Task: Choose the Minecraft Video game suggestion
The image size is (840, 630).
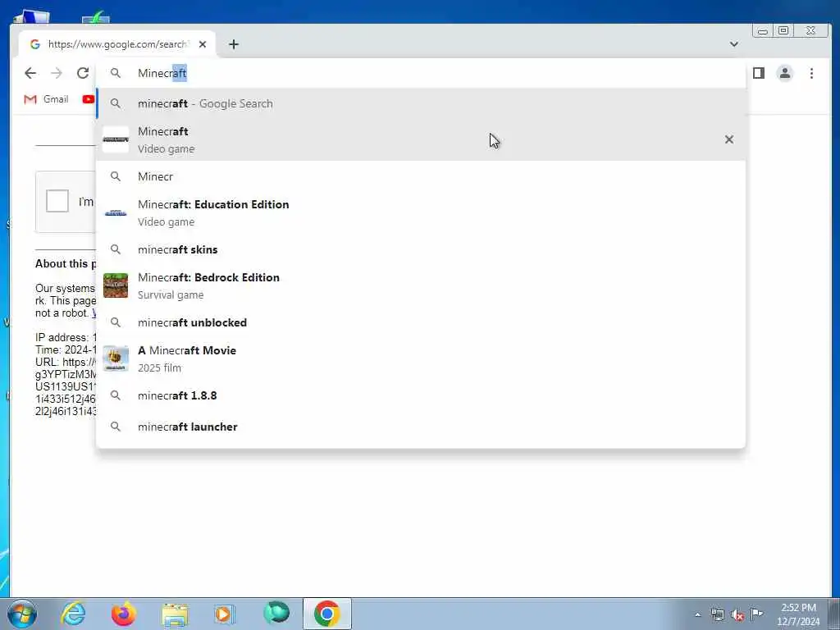Action: (x=421, y=139)
